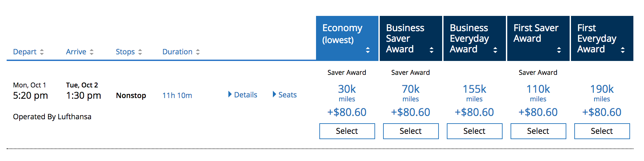Open the Economy (lowest) fare column tab
The width and height of the screenshot is (644, 161).
342,34
